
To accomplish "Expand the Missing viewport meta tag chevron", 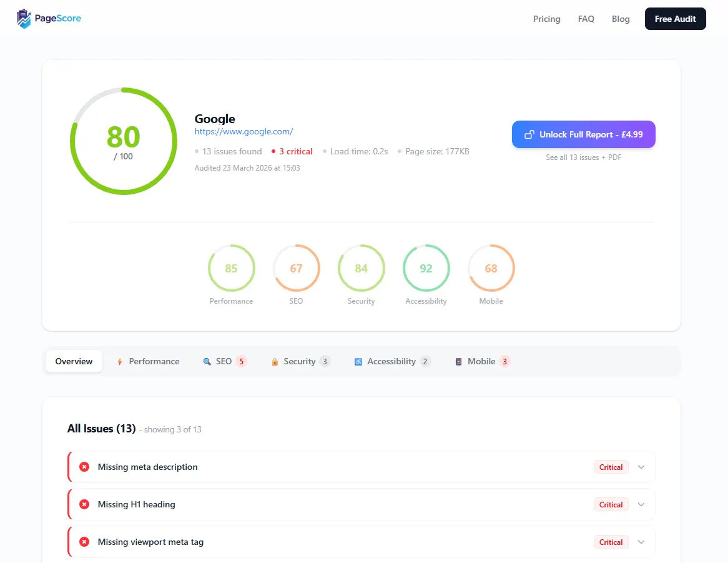I will pos(641,542).
